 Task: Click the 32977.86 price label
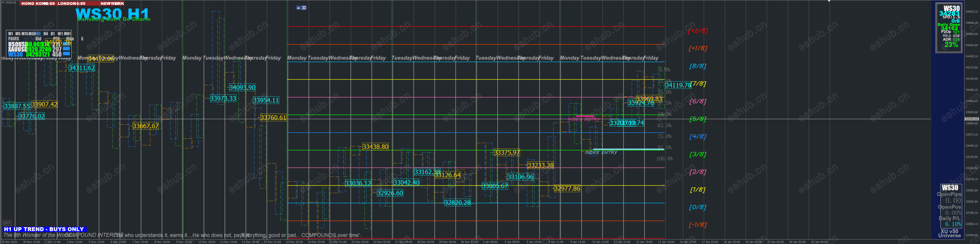coord(567,188)
